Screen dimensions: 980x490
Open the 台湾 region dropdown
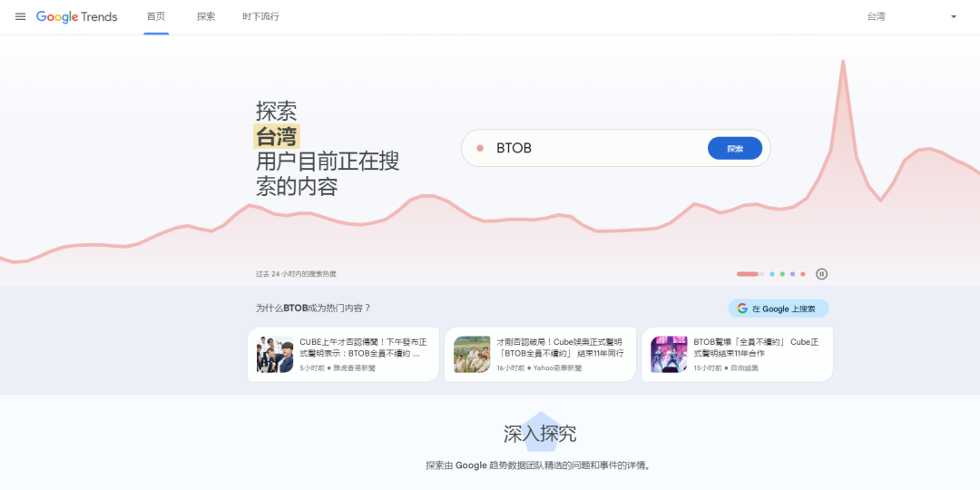912,17
